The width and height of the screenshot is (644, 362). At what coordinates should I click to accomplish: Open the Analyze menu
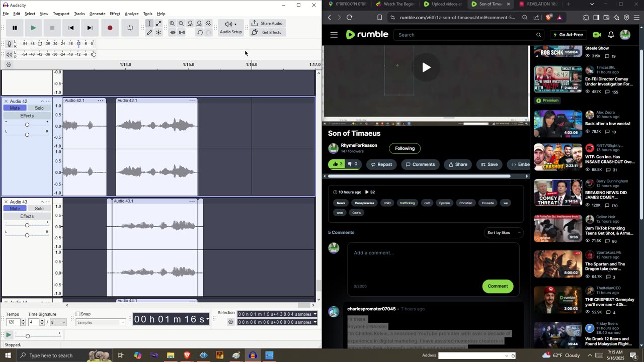(x=131, y=14)
